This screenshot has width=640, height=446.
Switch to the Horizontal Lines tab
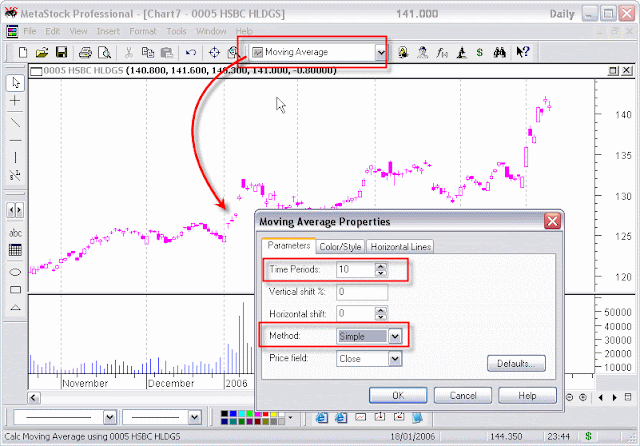coord(400,246)
